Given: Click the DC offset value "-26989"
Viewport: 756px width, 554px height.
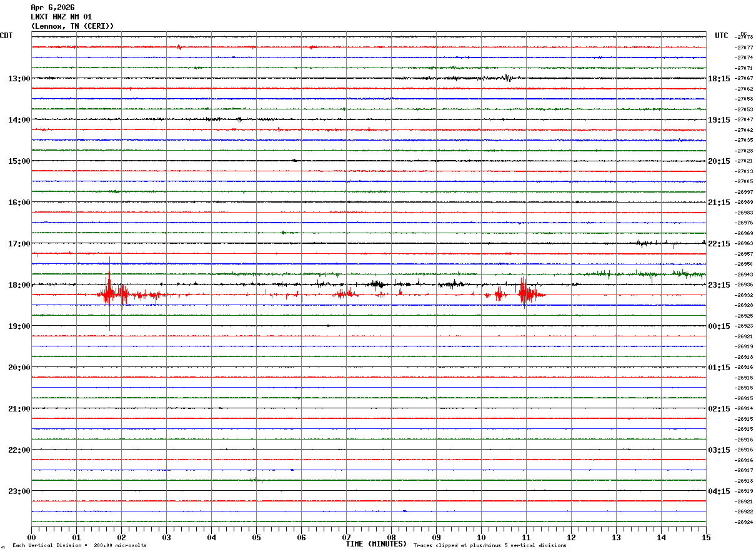Looking at the screenshot, I should click(x=744, y=203).
